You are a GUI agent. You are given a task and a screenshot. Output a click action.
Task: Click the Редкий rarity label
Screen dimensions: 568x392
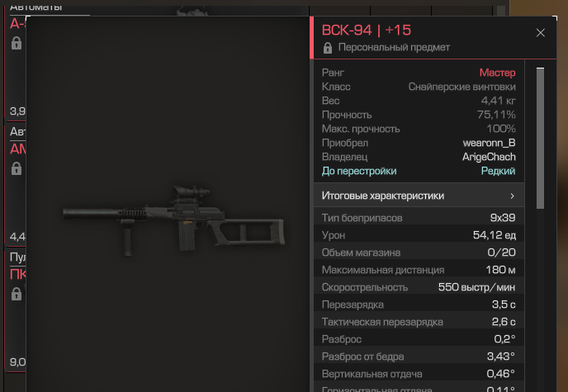[x=498, y=171]
